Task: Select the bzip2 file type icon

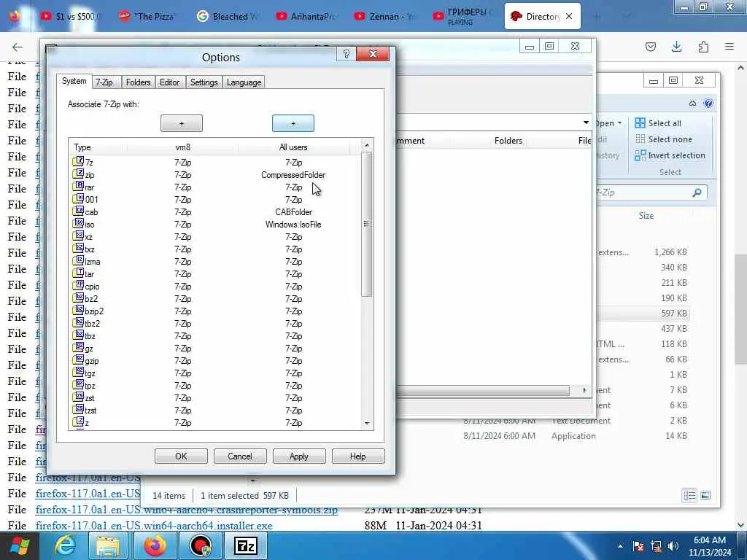Action: [78, 311]
